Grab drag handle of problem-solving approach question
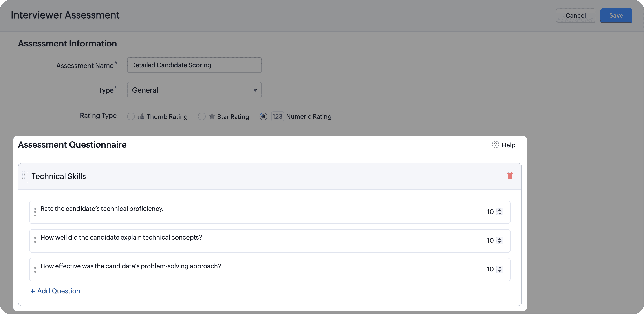This screenshot has height=314, width=644. pos(35,269)
